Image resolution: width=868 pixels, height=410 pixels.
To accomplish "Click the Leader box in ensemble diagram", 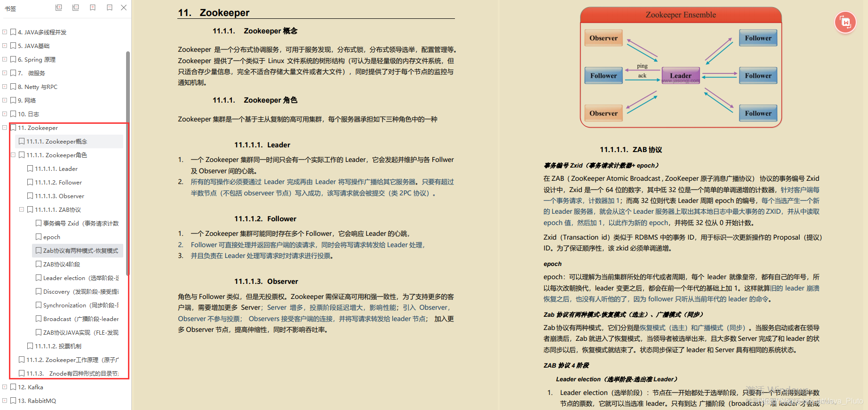I will 681,75.
